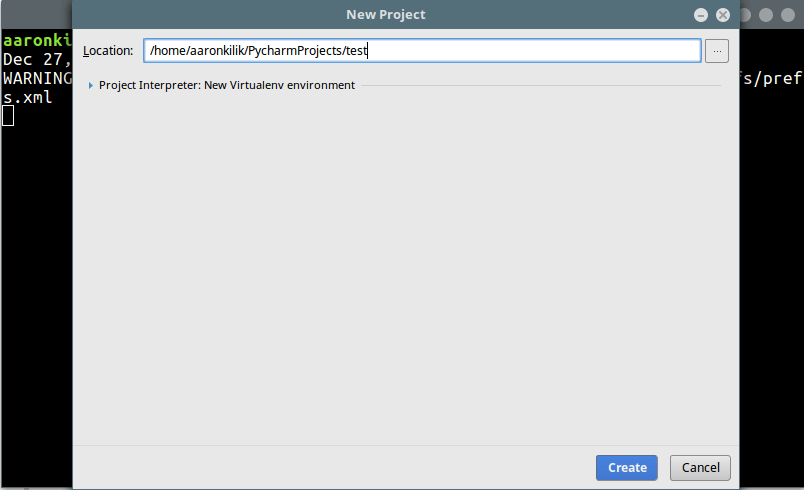The height and width of the screenshot is (490, 804).
Task: Close the New Project dialog window
Action: pyautogui.click(x=722, y=15)
